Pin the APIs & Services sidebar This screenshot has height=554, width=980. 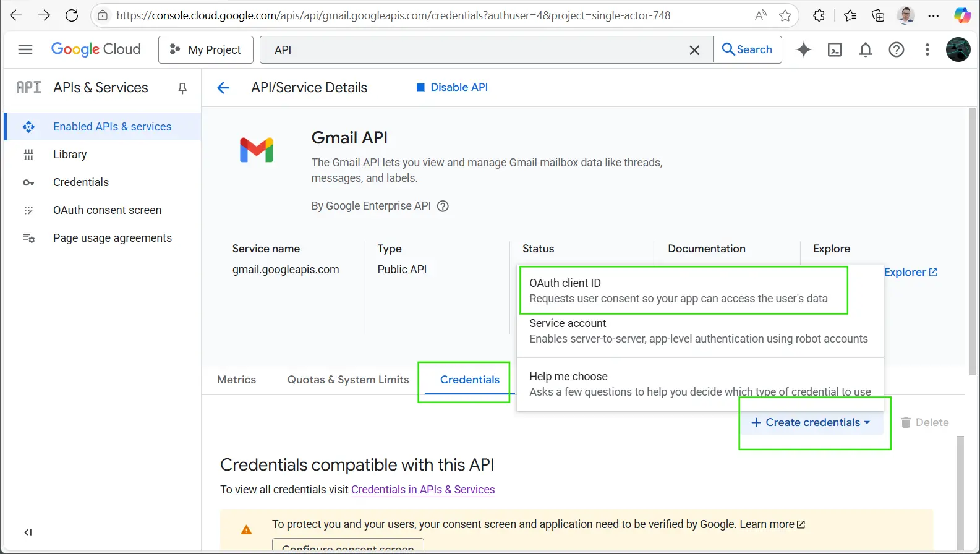(182, 88)
